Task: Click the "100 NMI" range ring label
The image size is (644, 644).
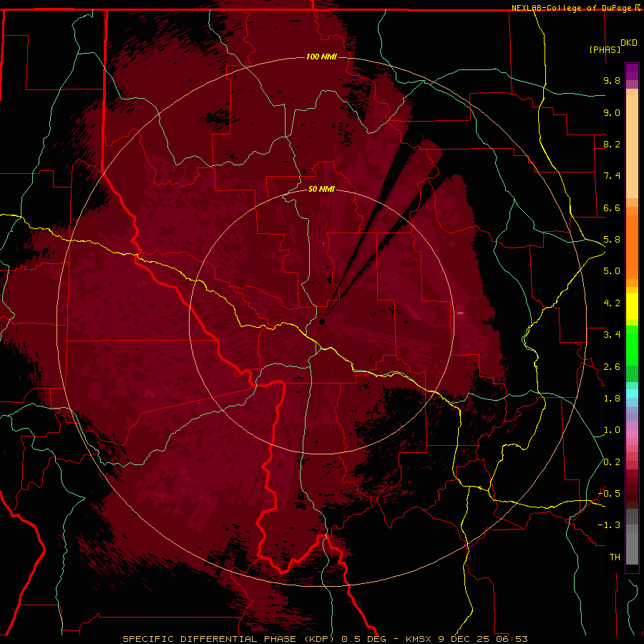Action: click(321, 57)
